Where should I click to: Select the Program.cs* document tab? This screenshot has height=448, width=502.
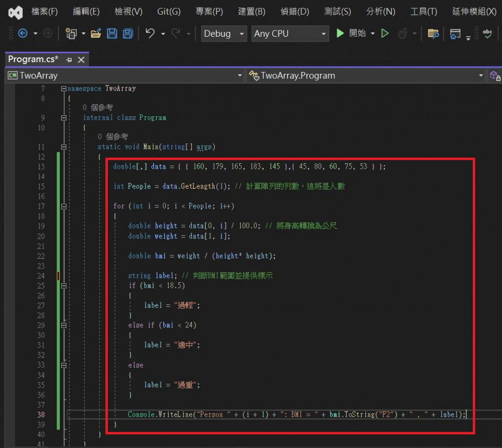coord(33,59)
